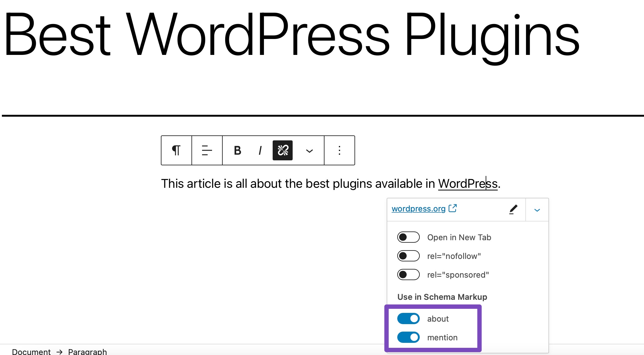Open the text alignment options
The image size is (644, 355).
[x=207, y=150]
